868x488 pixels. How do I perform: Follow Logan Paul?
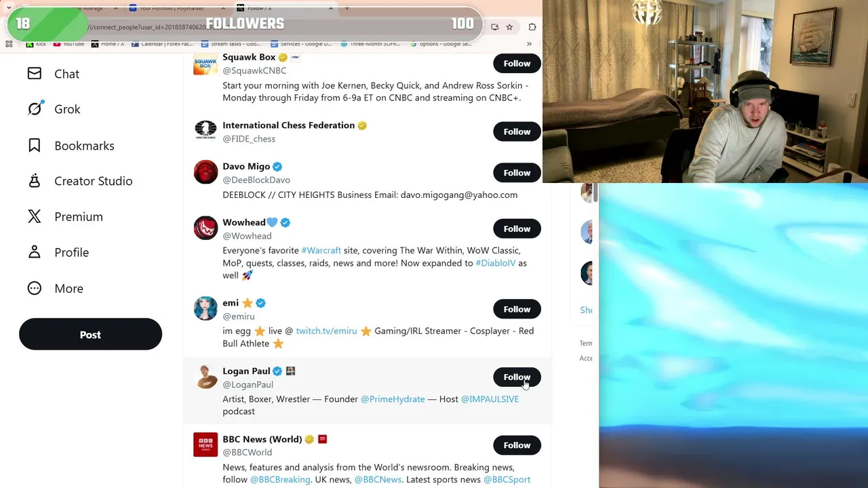[x=517, y=377]
